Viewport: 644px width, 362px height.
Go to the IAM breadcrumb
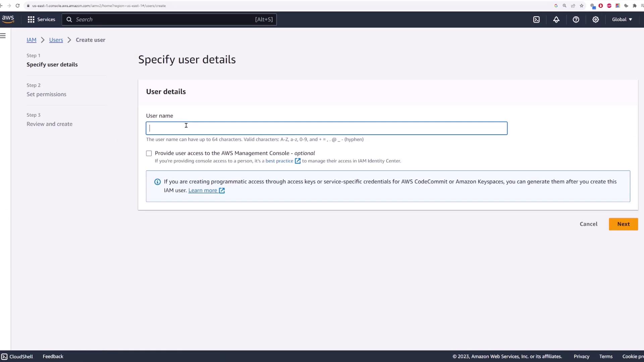(31, 40)
